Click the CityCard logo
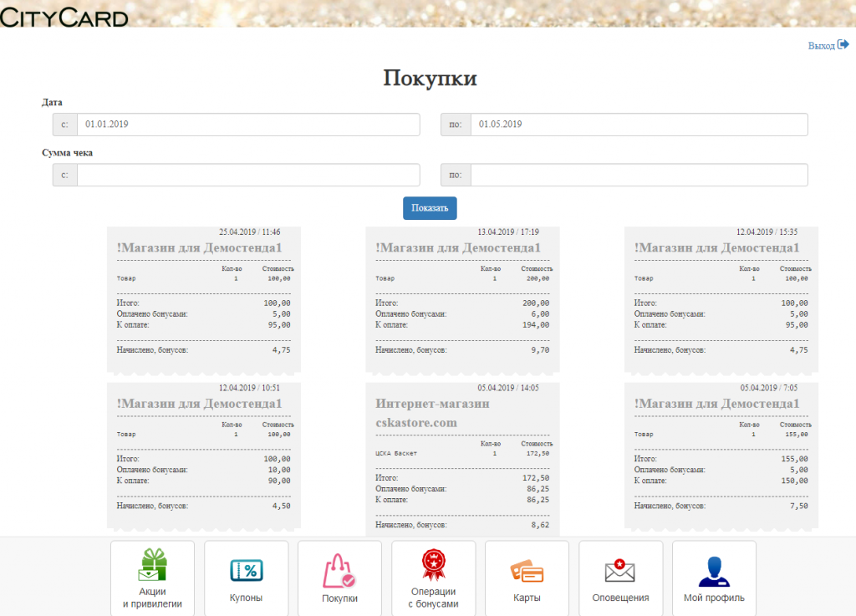The image size is (856, 616). click(x=64, y=18)
